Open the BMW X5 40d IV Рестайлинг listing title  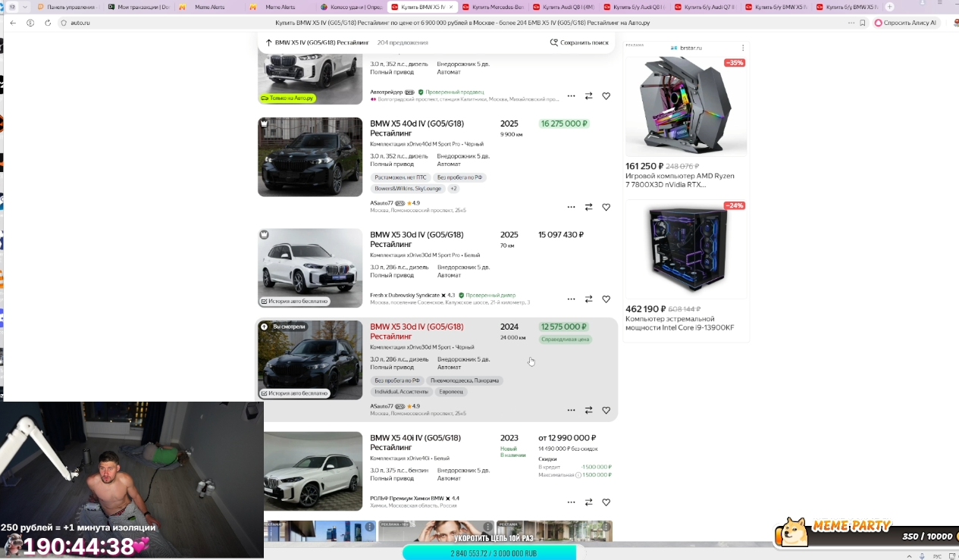417,128
